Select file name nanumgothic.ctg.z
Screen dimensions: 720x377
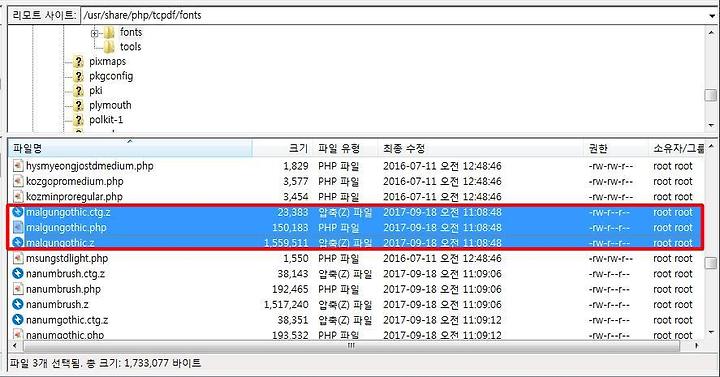[x=67, y=320]
